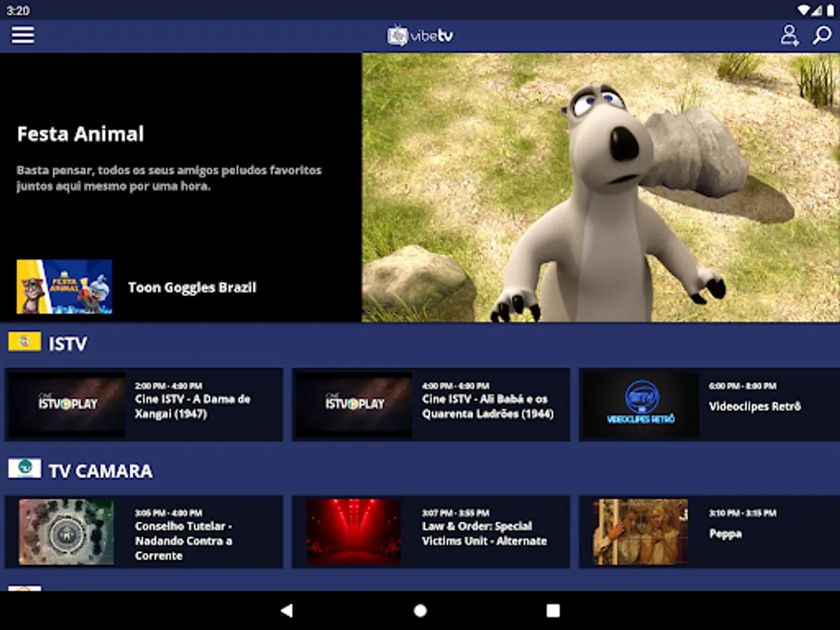Image resolution: width=840 pixels, height=630 pixels.
Task: Open the Videoclipes Retrô program card
Action: click(709, 405)
